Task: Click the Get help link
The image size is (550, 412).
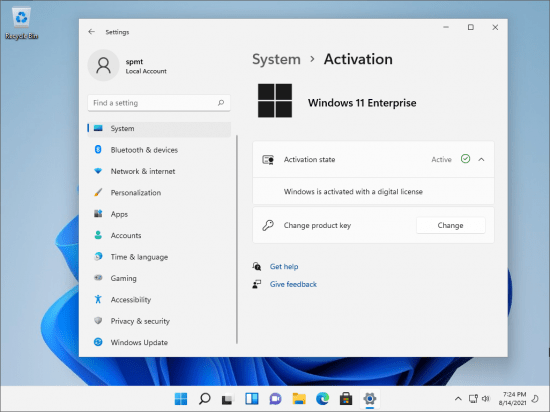Action: coord(284,266)
